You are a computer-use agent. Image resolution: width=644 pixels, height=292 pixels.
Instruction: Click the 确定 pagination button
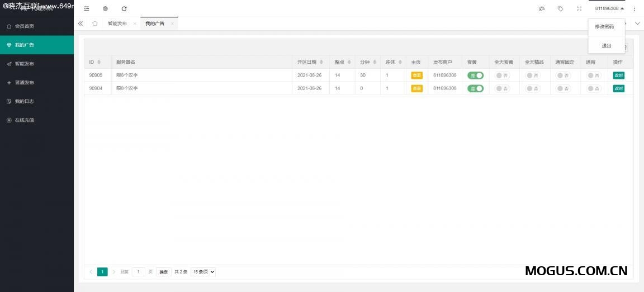point(163,272)
